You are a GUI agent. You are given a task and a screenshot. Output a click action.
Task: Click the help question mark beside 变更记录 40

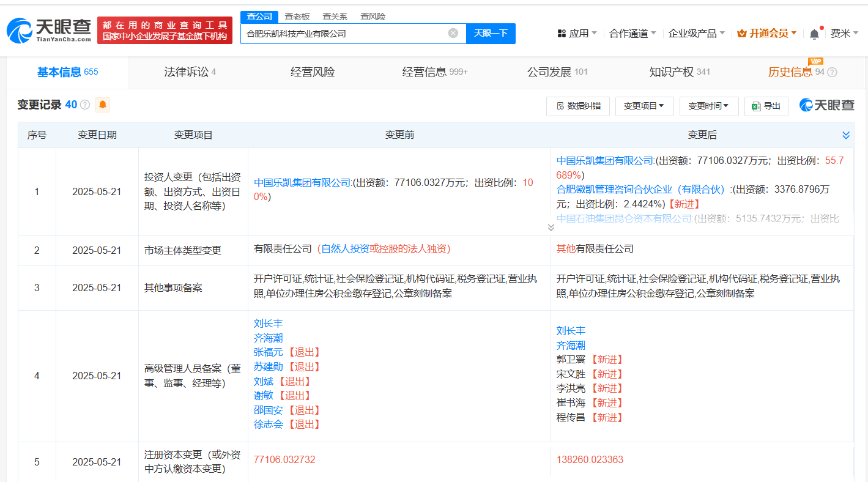click(85, 105)
